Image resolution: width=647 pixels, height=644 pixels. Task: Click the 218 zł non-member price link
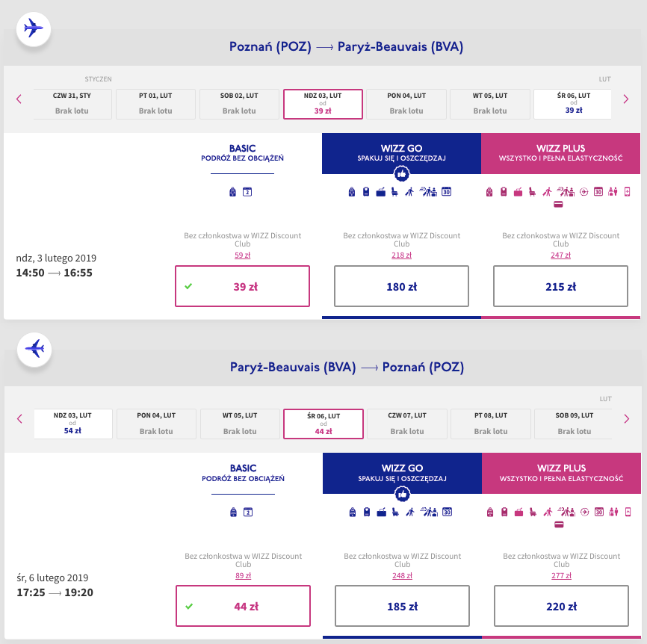pyautogui.click(x=401, y=255)
